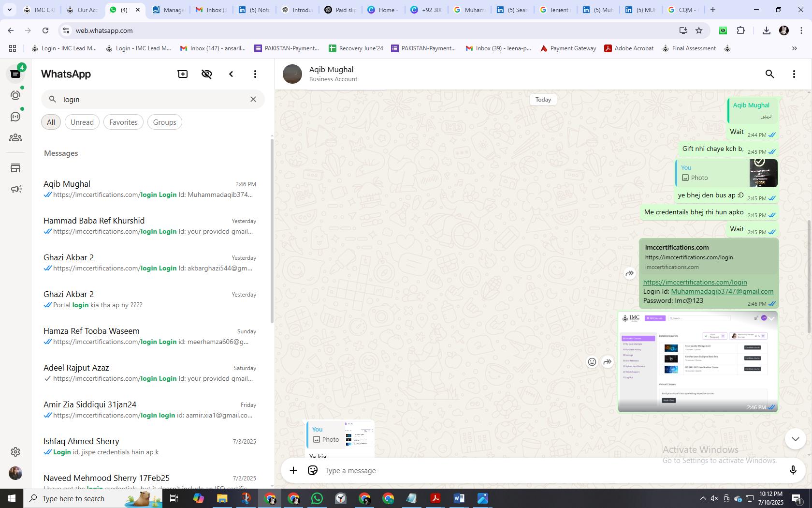Open WhatsApp Settings gear icon

point(15,451)
